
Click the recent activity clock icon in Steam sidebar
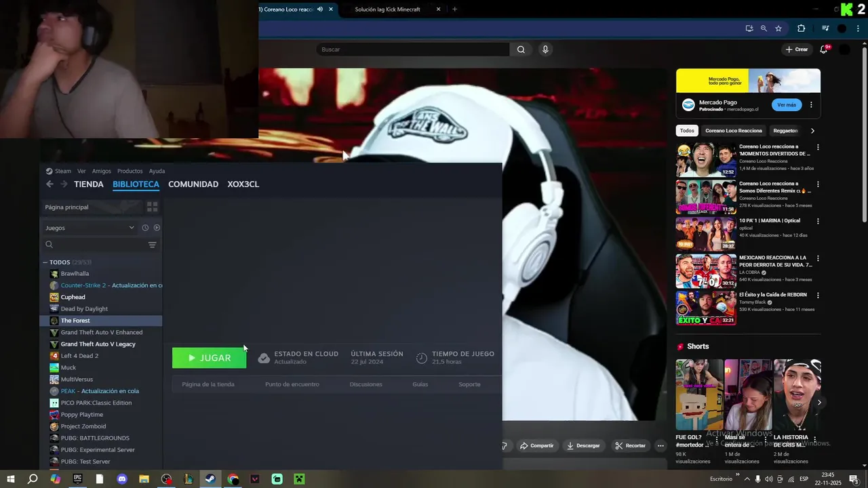coord(145,228)
